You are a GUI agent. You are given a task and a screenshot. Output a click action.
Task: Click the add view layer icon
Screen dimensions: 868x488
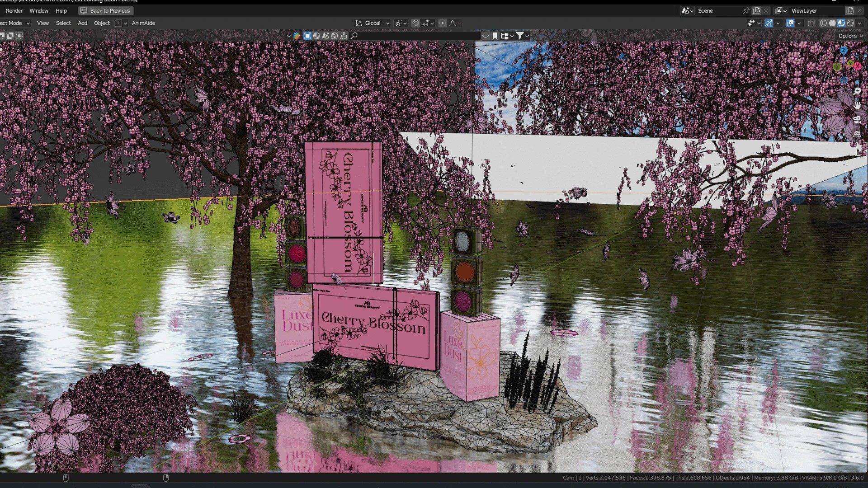[x=850, y=10]
